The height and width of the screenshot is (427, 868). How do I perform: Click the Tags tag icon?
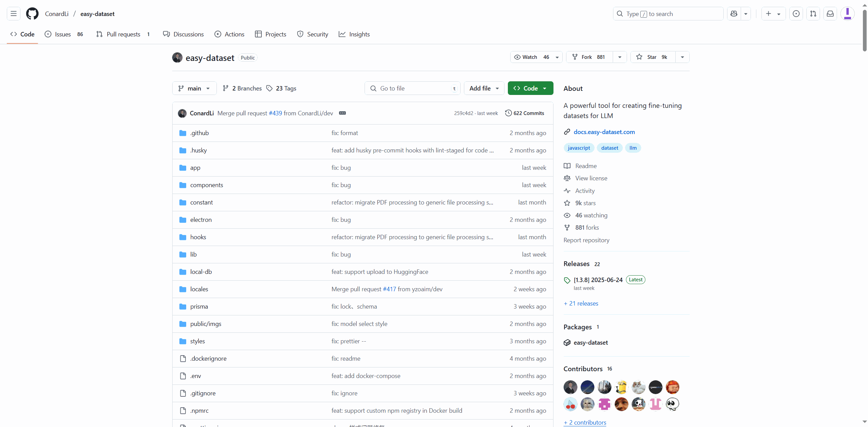pyautogui.click(x=270, y=88)
